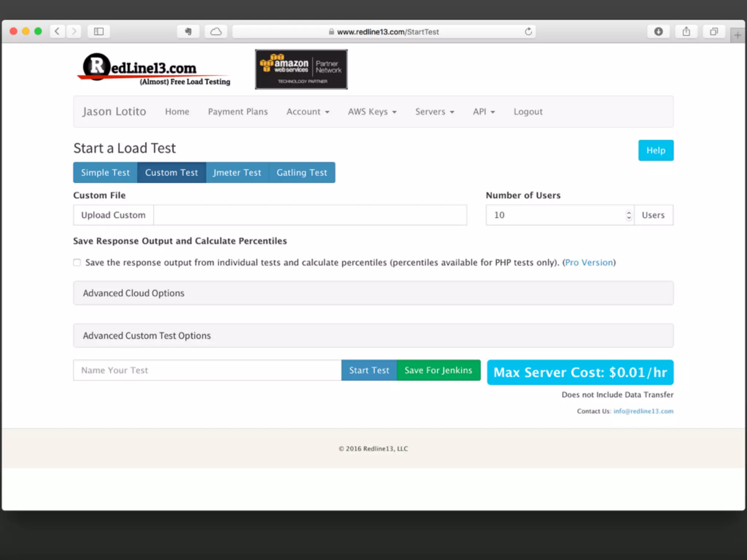This screenshot has width=747, height=560.
Task: Click the Evernote elephant extension icon
Action: pos(188,31)
